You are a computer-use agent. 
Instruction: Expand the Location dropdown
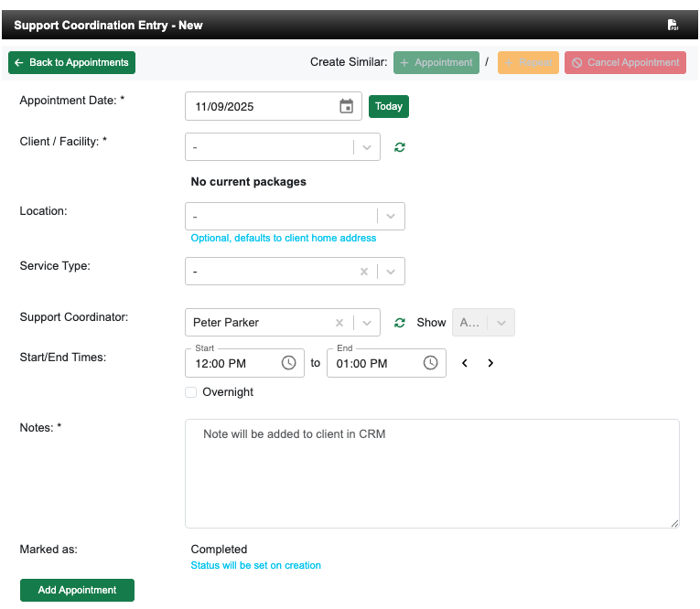[391, 217]
